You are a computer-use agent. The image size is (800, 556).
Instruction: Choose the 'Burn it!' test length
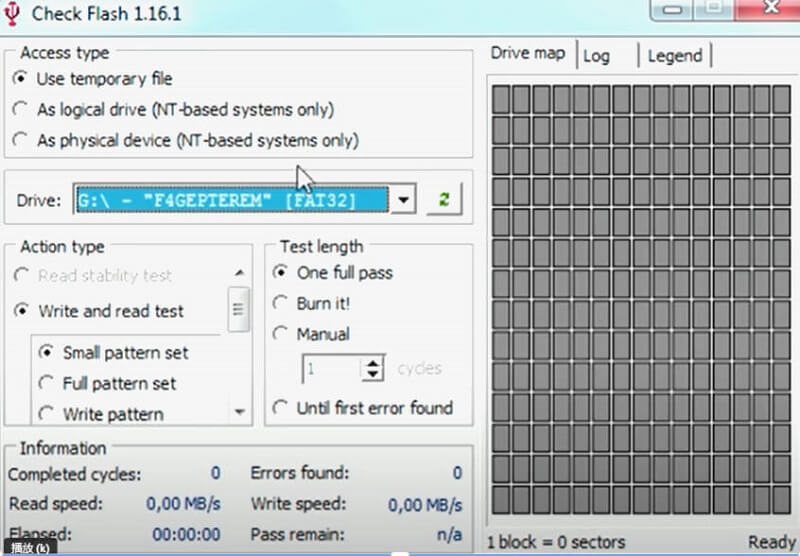(281, 303)
